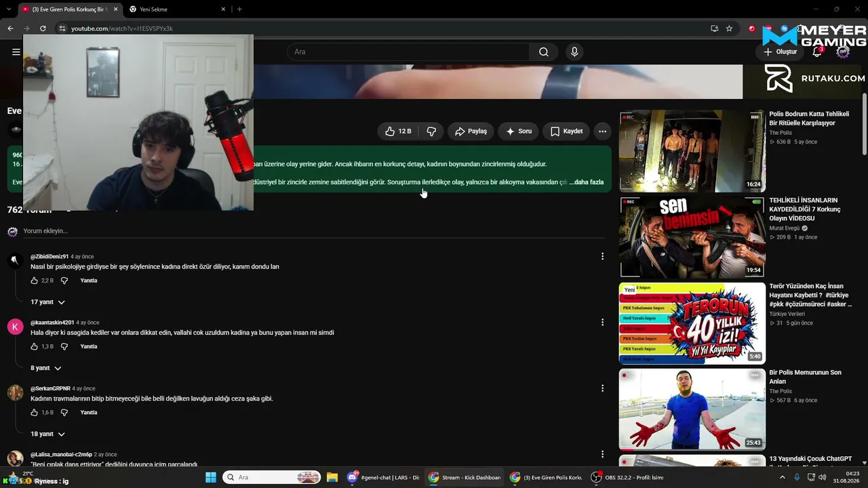Image resolution: width=868 pixels, height=488 pixels.
Task: Dislike the comment by @kaantaskin4201
Action: coord(64,346)
